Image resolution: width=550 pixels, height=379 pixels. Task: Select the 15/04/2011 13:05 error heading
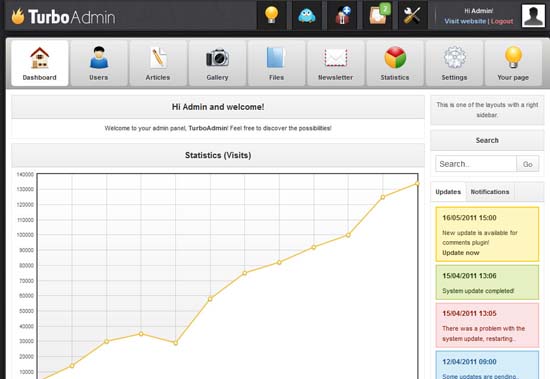(469, 313)
